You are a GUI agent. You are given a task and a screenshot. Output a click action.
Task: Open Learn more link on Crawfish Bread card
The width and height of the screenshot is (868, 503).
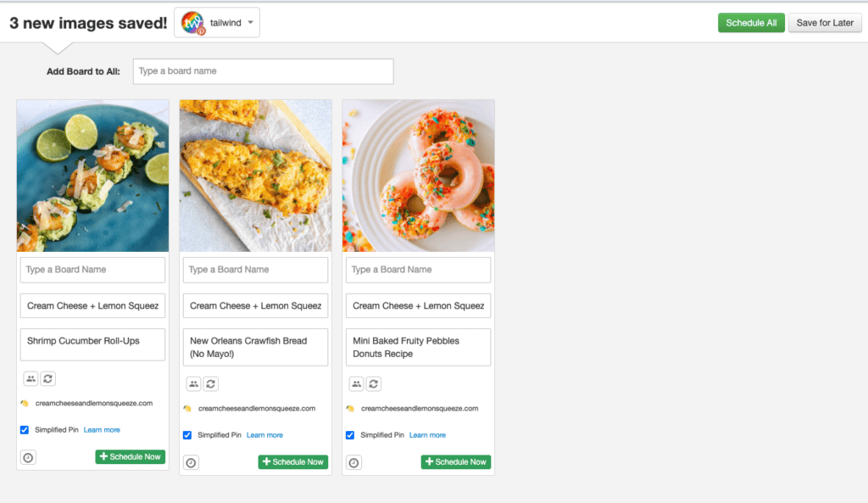[264, 435]
